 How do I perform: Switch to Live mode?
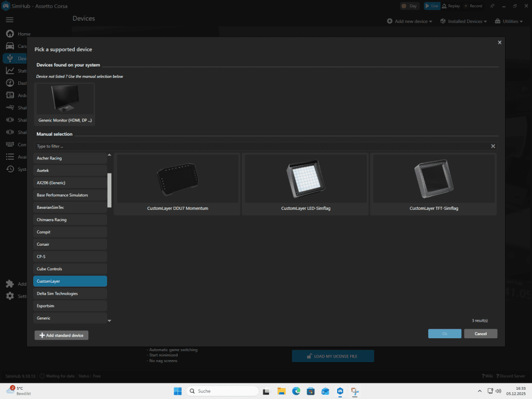tap(432, 6)
